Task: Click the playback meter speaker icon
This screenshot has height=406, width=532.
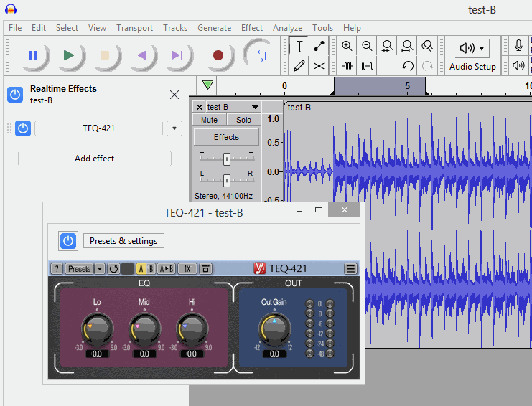Action: 518,65
